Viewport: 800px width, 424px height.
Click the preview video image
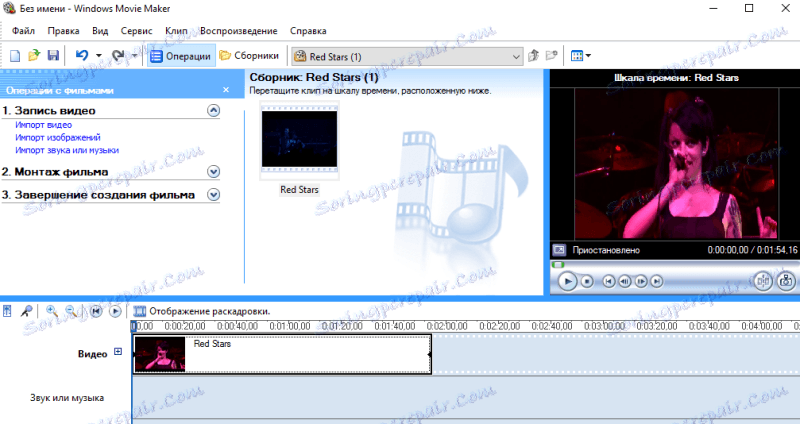tap(677, 163)
